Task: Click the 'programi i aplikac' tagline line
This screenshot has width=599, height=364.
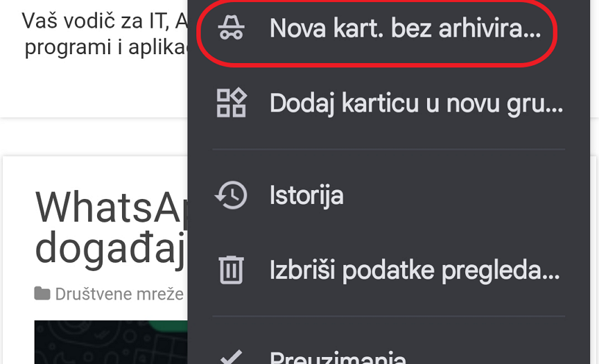Action: pos(105,48)
